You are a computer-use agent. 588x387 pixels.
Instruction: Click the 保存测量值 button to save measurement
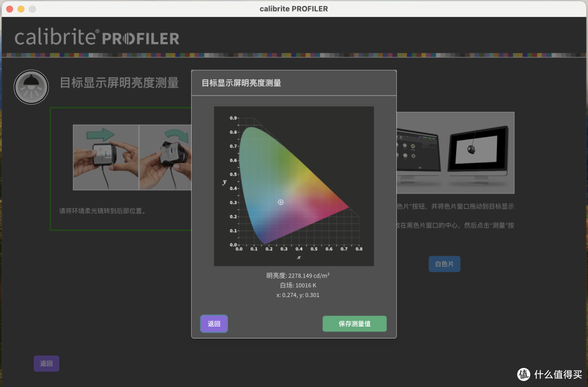(x=354, y=323)
